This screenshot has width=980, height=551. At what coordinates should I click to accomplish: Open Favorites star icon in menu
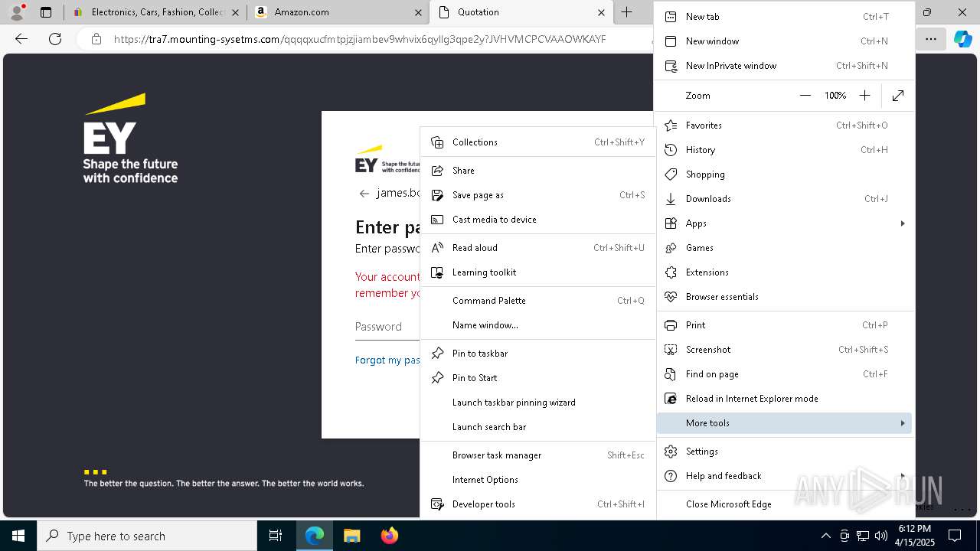[671, 125]
